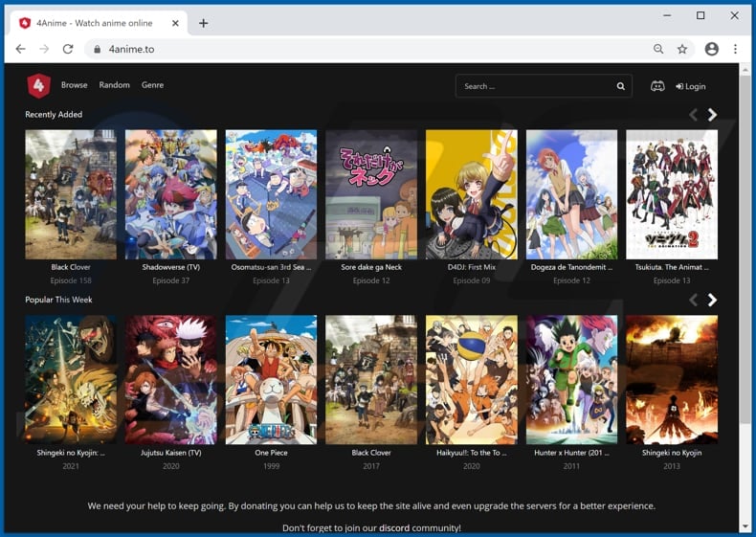The image size is (756, 537).
Task: Open the Haikyuu!!: To the Top poster
Action: click(472, 380)
